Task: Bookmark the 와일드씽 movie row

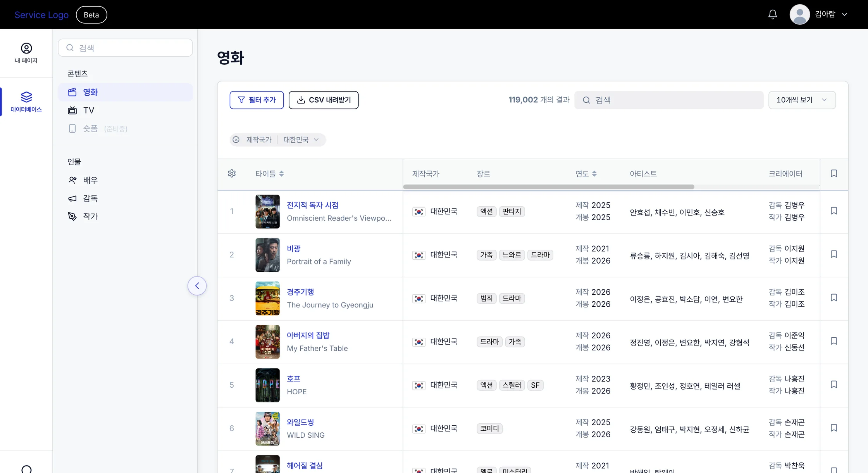Action: pyautogui.click(x=834, y=428)
